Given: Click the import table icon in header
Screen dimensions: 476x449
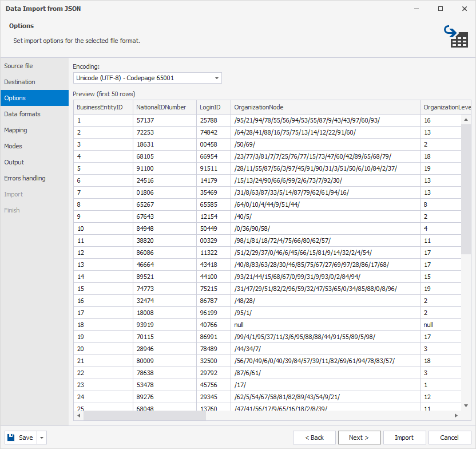Looking at the screenshot, I should [456, 37].
